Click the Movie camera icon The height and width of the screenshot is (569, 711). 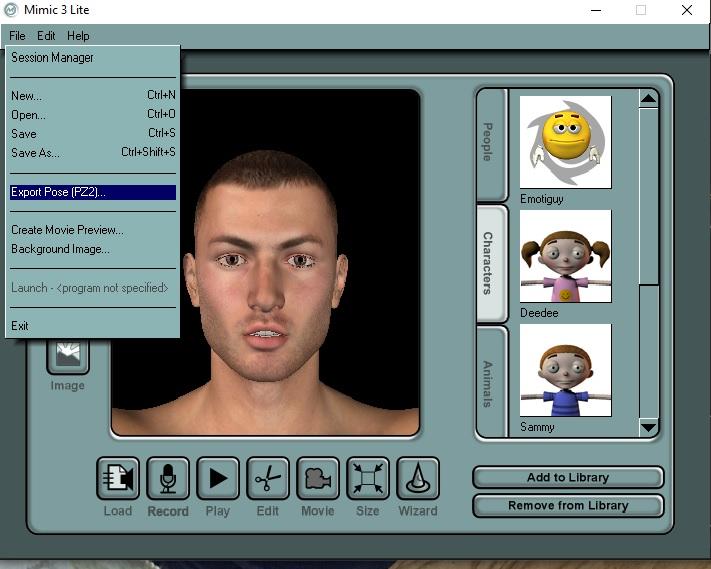tap(317, 478)
